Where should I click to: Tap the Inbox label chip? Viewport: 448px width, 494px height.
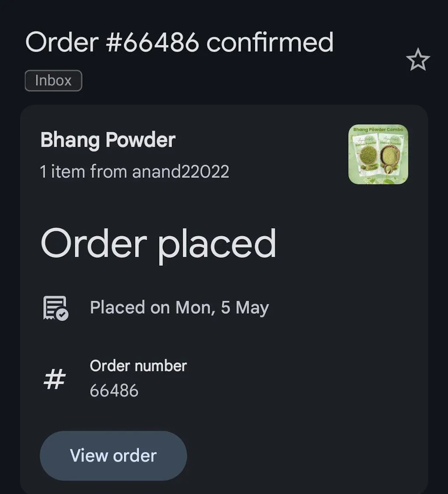point(53,81)
